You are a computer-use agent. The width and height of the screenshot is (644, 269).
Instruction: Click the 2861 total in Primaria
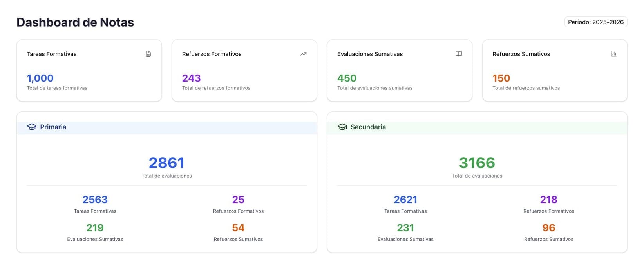point(166,163)
